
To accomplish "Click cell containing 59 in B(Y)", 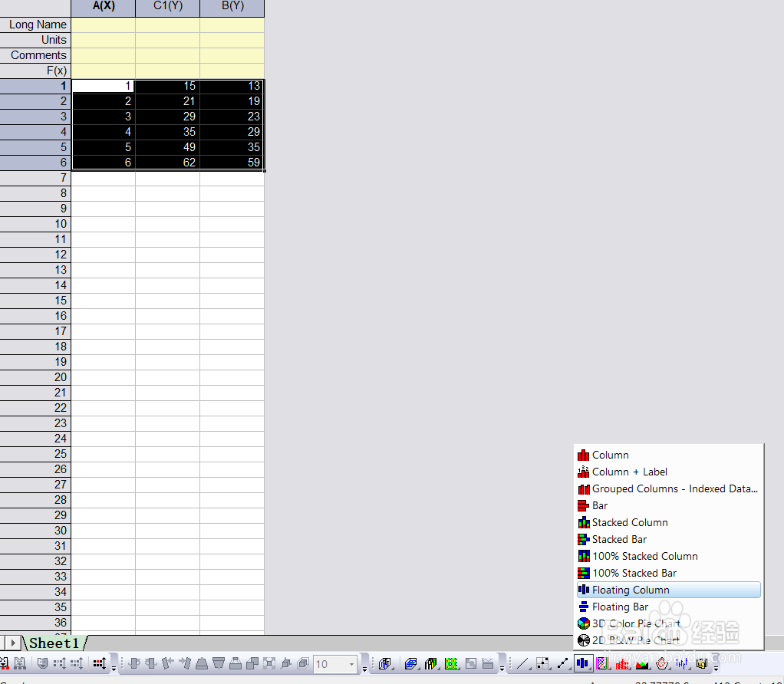I will click(x=232, y=163).
